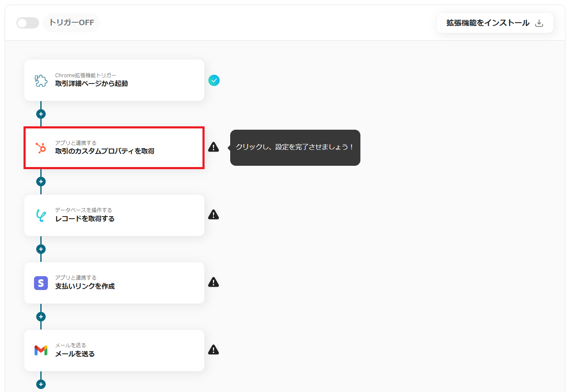
Task: Open the 支払いリンクを作成 step card
Action: point(114,283)
